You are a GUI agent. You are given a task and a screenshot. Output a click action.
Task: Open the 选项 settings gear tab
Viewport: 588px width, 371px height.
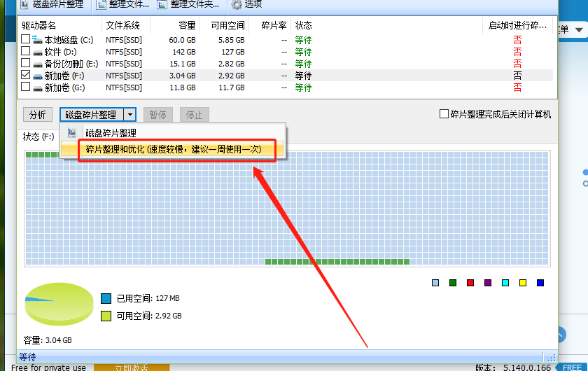[246, 4]
